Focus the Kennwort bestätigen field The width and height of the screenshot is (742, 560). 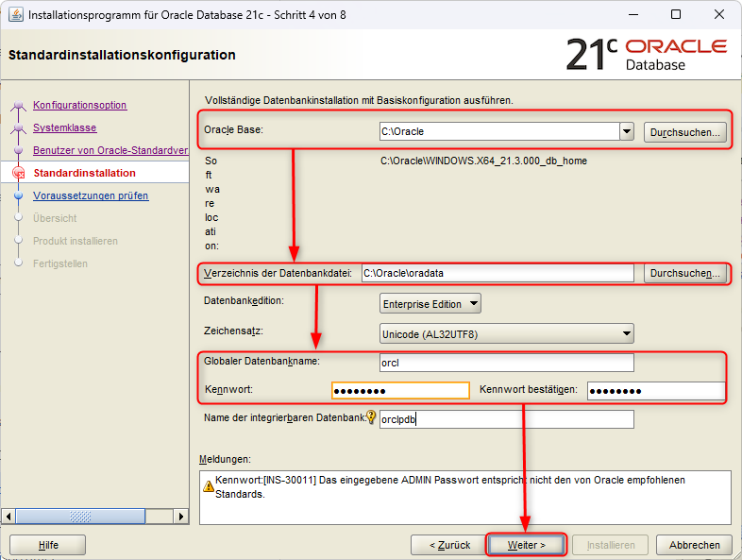pyautogui.click(x=655, y=391)
